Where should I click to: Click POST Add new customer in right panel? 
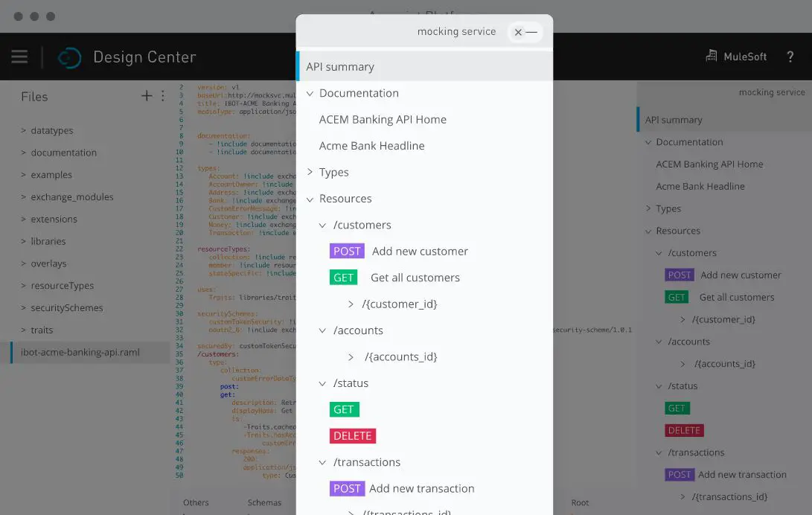point(723,275)
